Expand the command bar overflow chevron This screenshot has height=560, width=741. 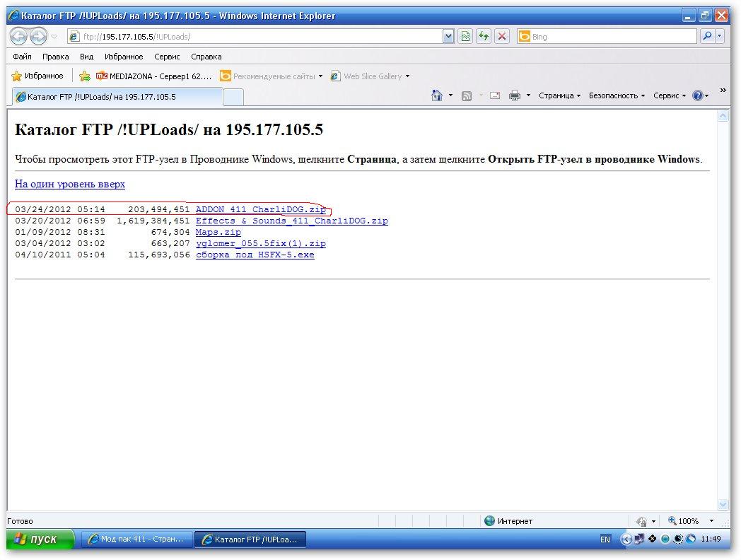pyautogui.click(x=723, y=91)
